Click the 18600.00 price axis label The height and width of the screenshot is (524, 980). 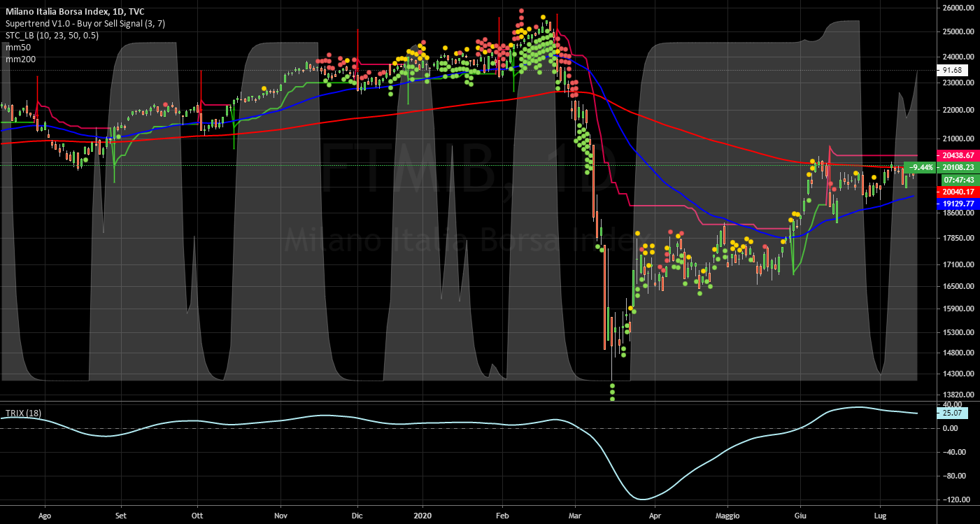(957, 213)
